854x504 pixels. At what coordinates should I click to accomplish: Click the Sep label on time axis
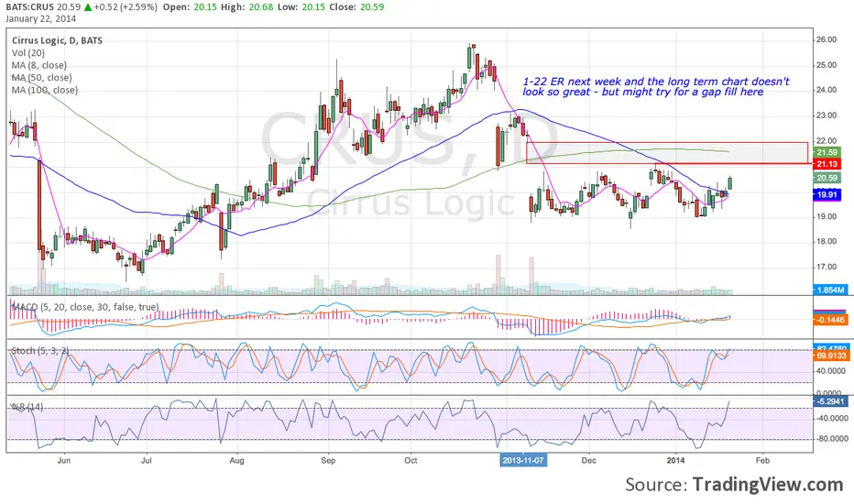point(328,460)
